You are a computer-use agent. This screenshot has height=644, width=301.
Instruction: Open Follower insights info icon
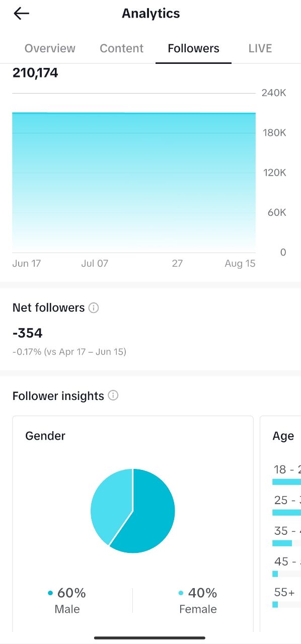(113, 395)
